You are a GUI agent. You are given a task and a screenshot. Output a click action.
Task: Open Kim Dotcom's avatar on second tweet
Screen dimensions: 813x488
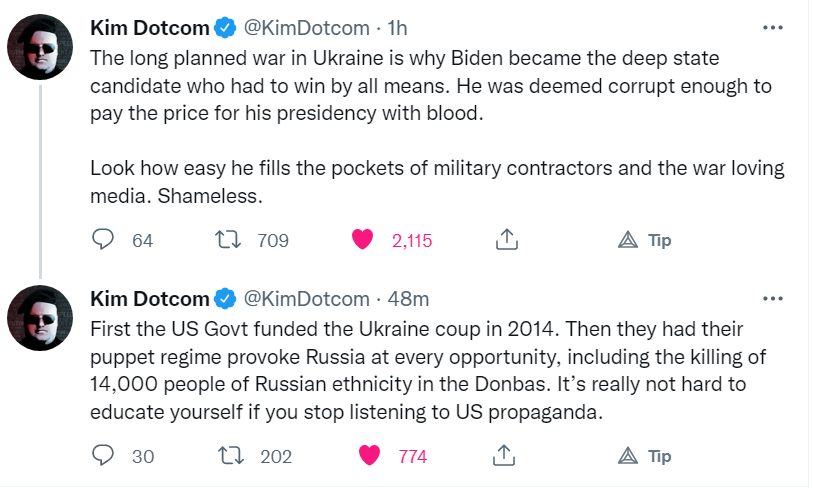[40, 322]
